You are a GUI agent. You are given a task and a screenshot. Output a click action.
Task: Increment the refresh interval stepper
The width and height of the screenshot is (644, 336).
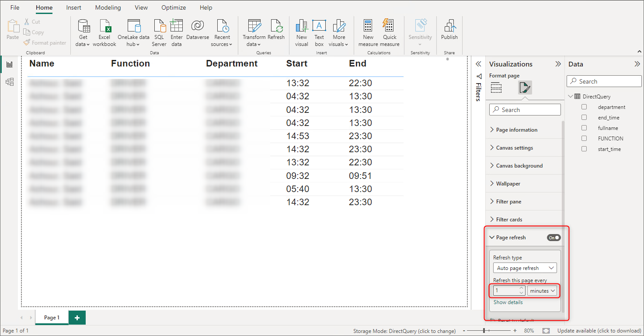521,288
